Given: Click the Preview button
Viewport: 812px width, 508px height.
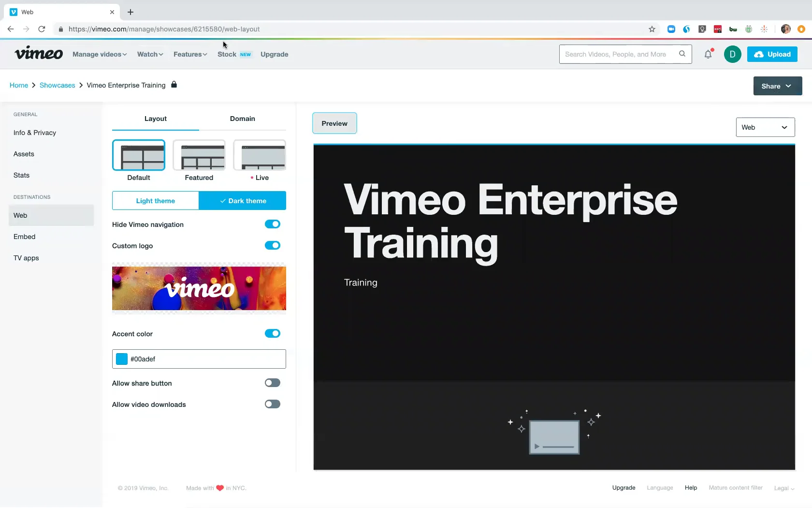Looking at the screenshot, I should pos(334,123).
